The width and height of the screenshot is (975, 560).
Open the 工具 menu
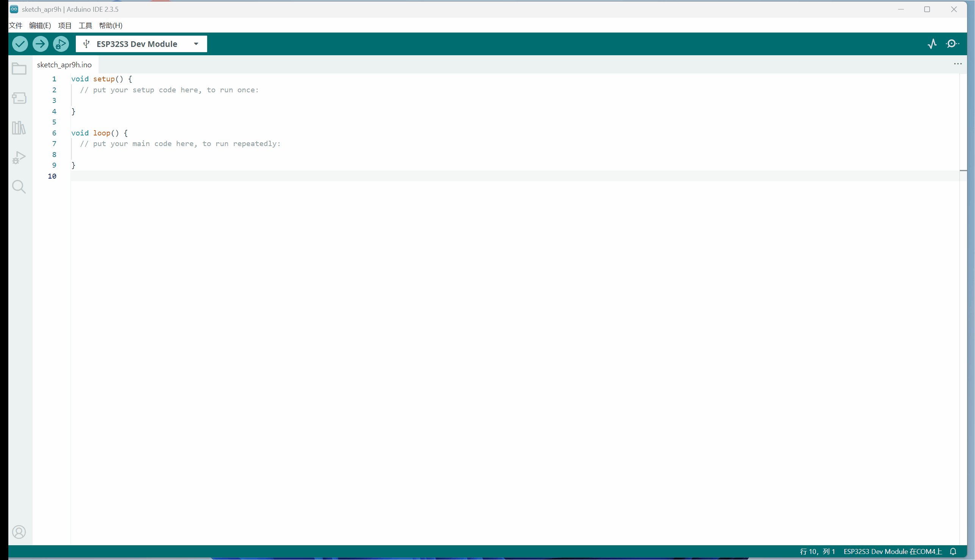point(85,25)
